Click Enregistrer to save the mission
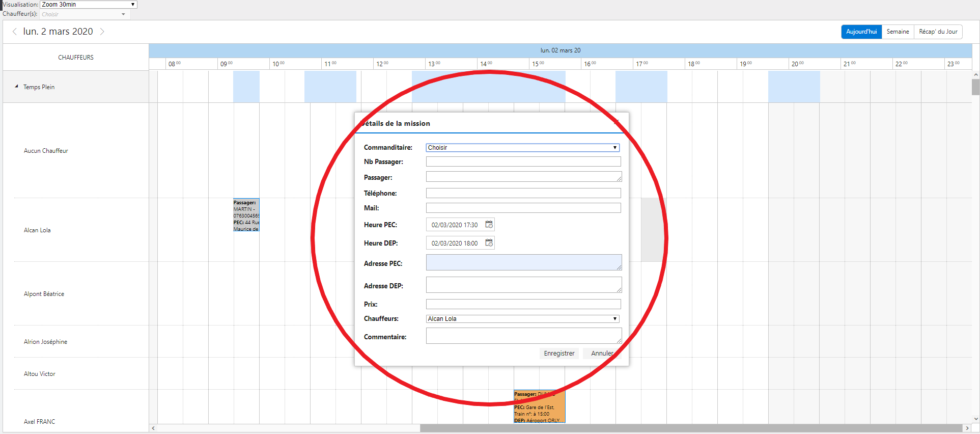Image resolution: width=980 pixels, height=434 pixels. [x=558, y=354]
